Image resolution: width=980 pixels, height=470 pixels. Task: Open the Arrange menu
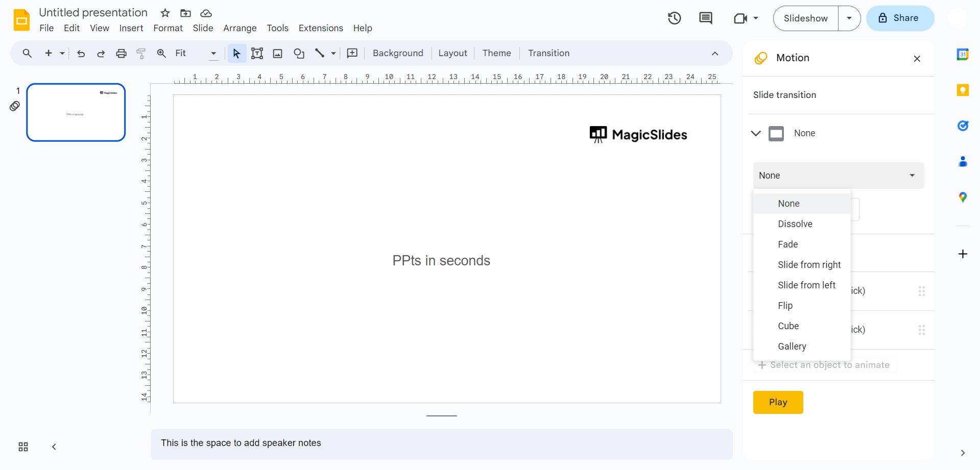240,28
